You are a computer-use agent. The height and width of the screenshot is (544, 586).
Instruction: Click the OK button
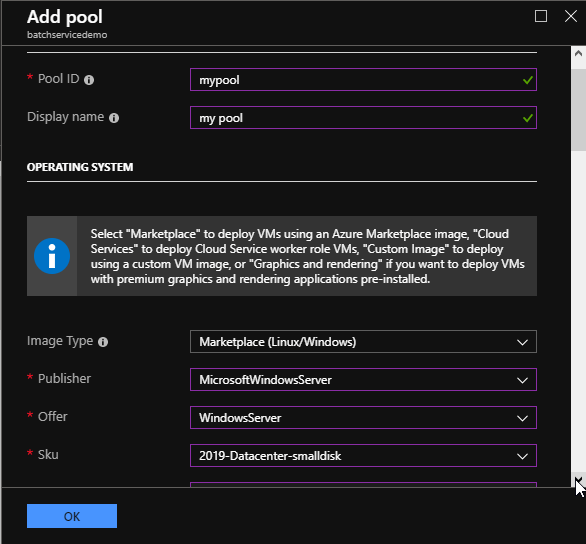72,516
